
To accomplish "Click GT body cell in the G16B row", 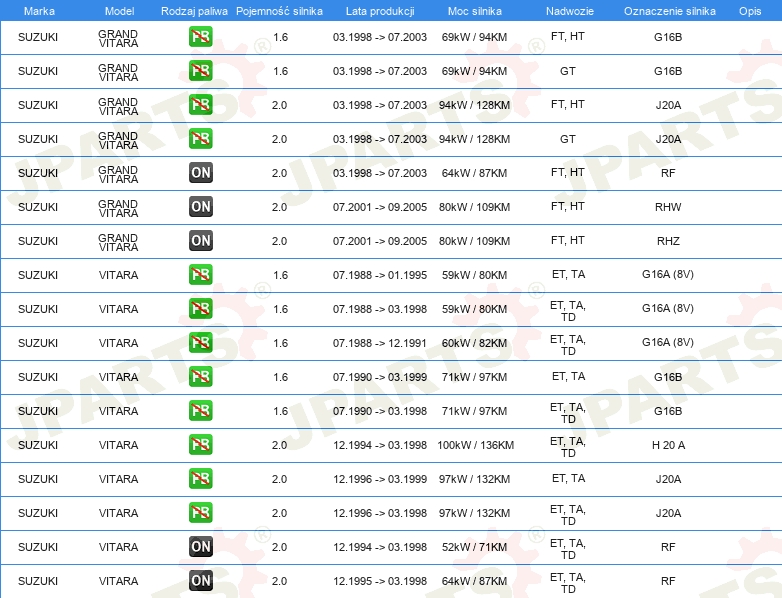I will tap(568, 71).
